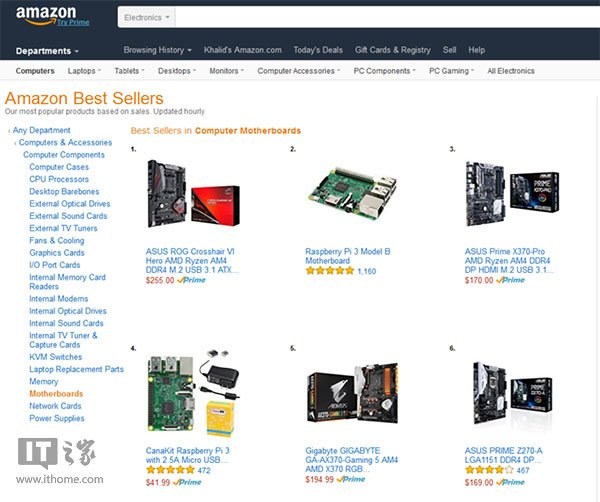The width and height of the screenshot is (600, 502).
Task: Go to Any Department in sidebar
Action: click(x=41, y=130)
